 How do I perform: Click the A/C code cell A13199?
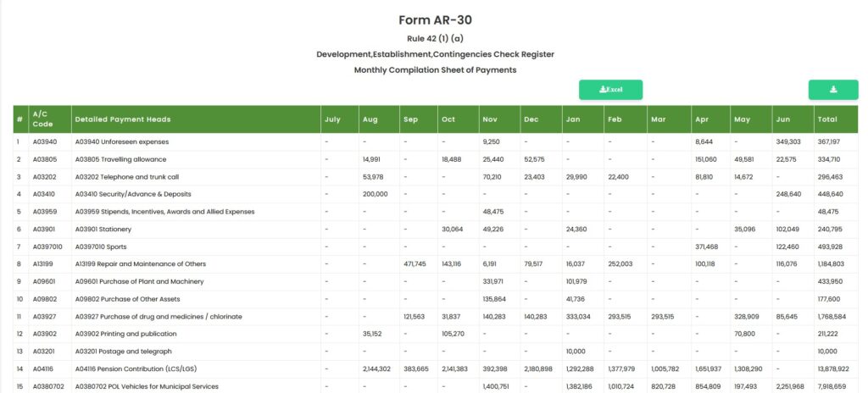pos(42,264)
